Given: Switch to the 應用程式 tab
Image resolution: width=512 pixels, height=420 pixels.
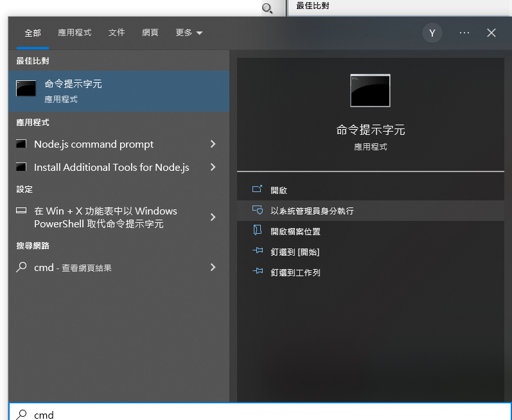Looking at the screenshot, I should tap(75, 33).
